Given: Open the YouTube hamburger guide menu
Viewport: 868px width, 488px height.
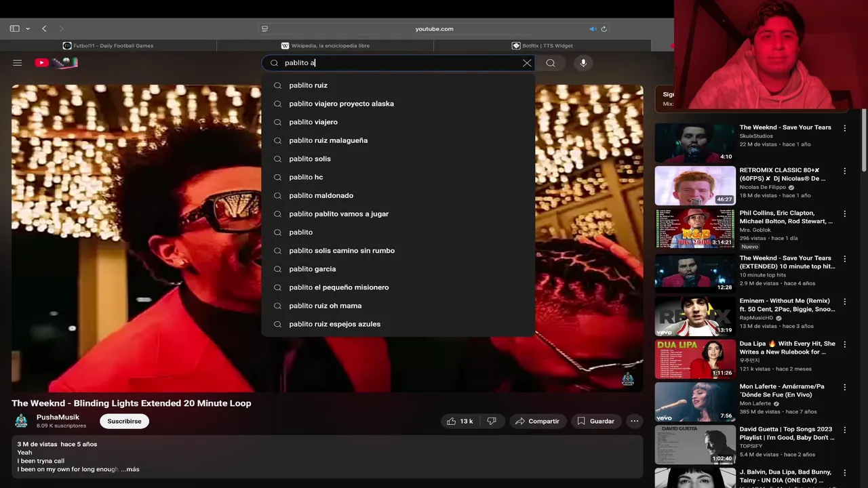Looking at the screenshot, I should pos(18,62).
